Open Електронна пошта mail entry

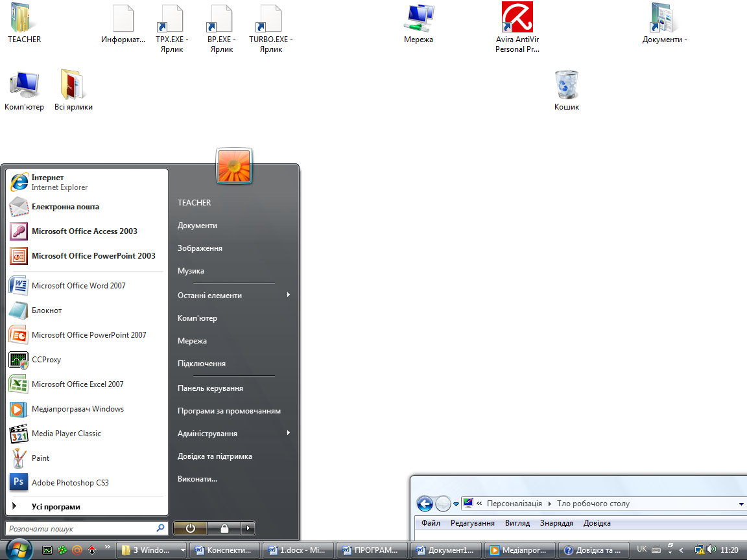coord(87,207)
